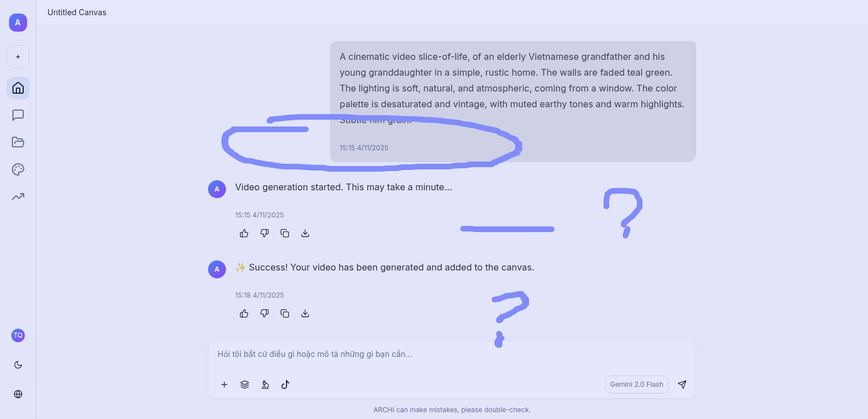Copy the success message text
The image size is (868, 419).
[285, 313]
